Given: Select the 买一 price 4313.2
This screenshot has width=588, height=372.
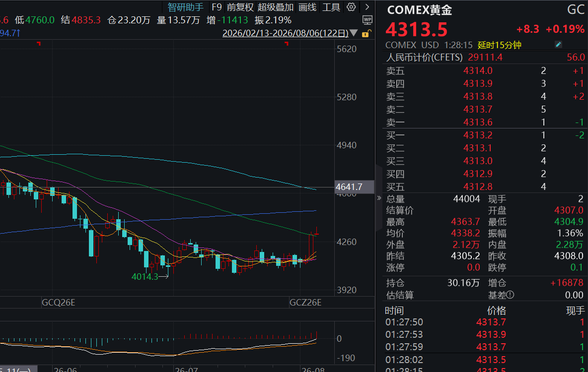Looking at the screenshot, I should [478, 135].
